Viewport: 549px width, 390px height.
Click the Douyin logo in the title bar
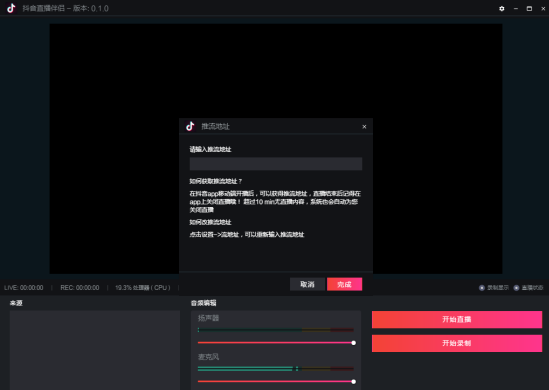[11, 8]
